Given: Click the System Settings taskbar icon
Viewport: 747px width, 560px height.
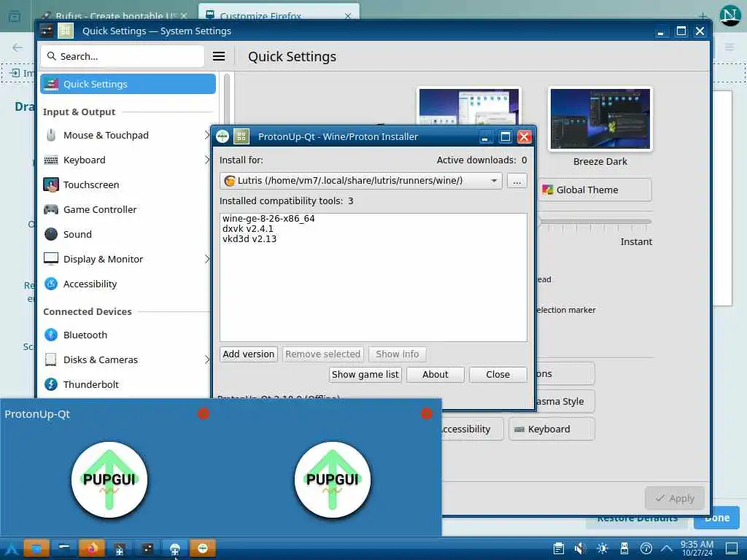Looking at the screenshot, I should pyautogui.click(x=147, y=548).
